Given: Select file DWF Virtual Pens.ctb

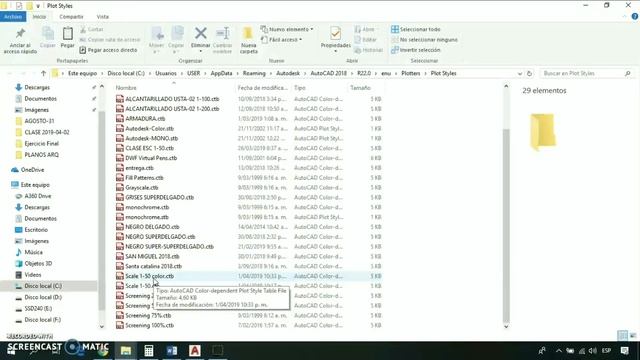Looking at the screenshot, I should tap(151, 158).
